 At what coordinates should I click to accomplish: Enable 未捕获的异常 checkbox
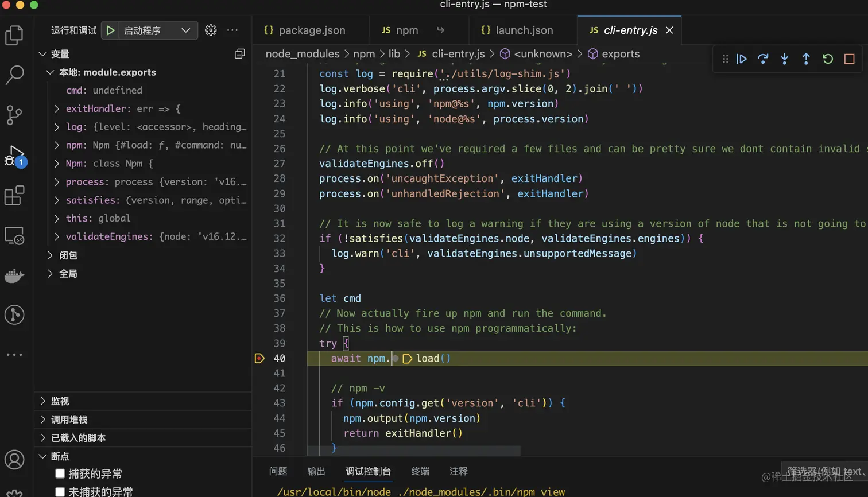[x=60, y=492]
